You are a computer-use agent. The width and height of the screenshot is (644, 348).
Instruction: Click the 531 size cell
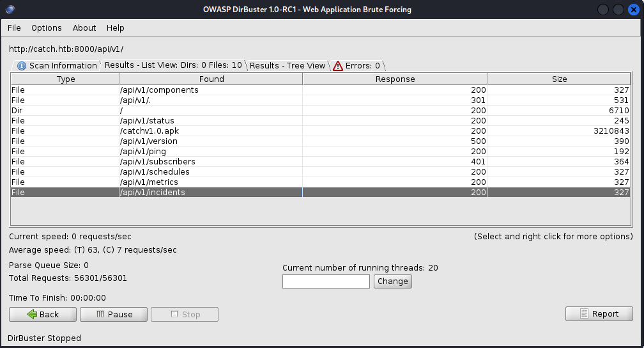tap(559, 100)
